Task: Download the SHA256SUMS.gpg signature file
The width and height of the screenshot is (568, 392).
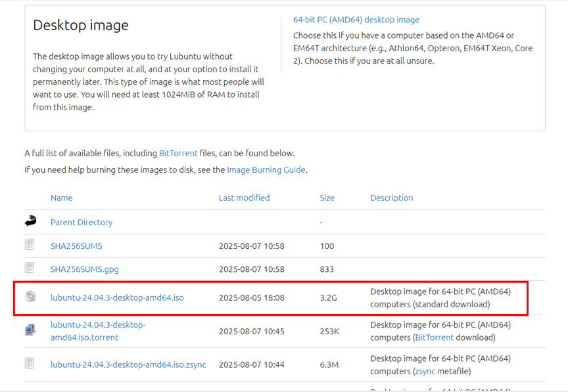Action: coord(85,269)
